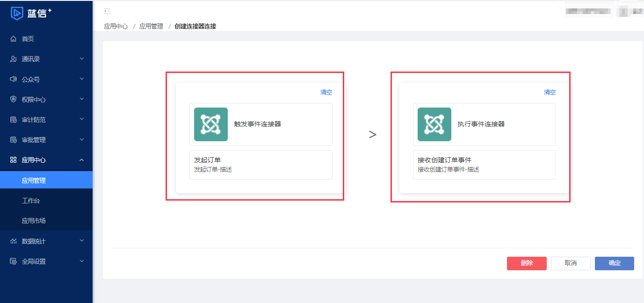Click the 发起订单-描述 description text
The height and width of the screenshot is (303, 644).
(x=213, y=169)
